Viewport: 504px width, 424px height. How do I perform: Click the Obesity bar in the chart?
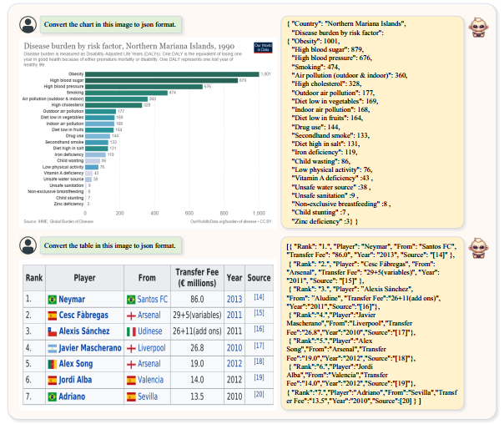172,74
